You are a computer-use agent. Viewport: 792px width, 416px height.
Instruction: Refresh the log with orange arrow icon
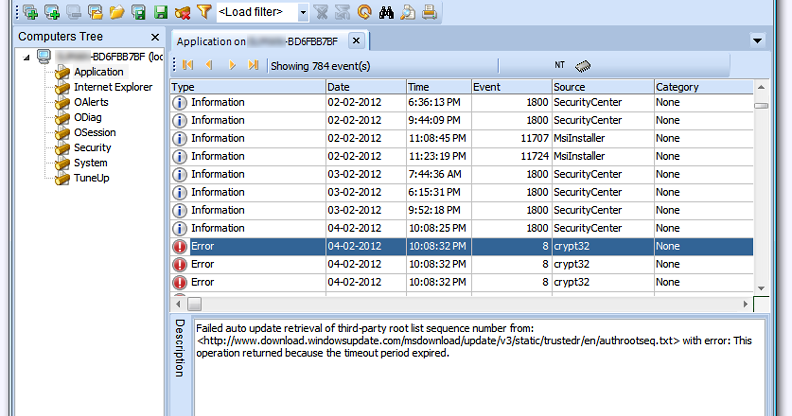tap(364, 12)
